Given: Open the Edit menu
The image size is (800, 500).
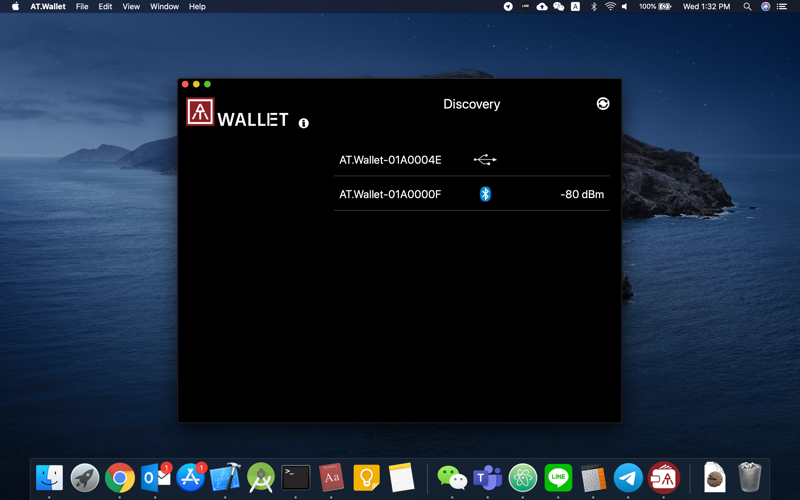Looking at the screenshot, I should (105, 6).
